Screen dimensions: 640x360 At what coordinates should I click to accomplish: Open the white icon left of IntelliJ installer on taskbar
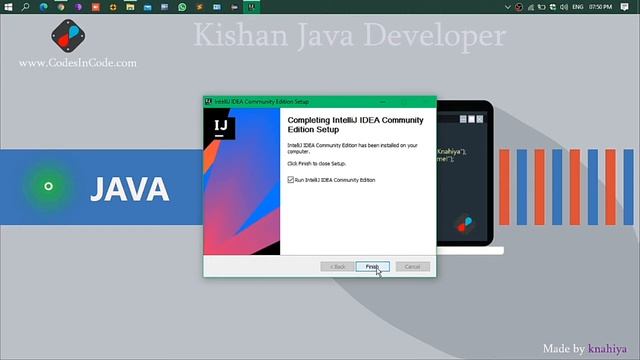point(234,7)
